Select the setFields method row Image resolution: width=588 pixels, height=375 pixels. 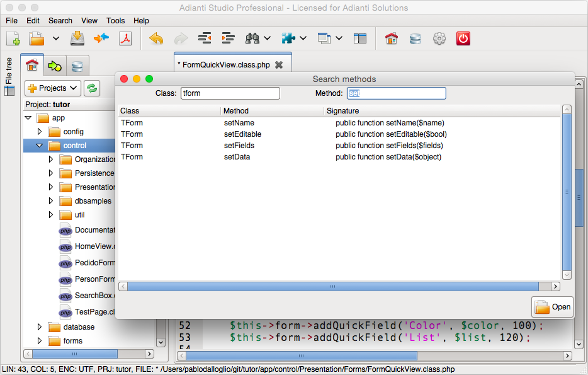[x=339, y=145]
